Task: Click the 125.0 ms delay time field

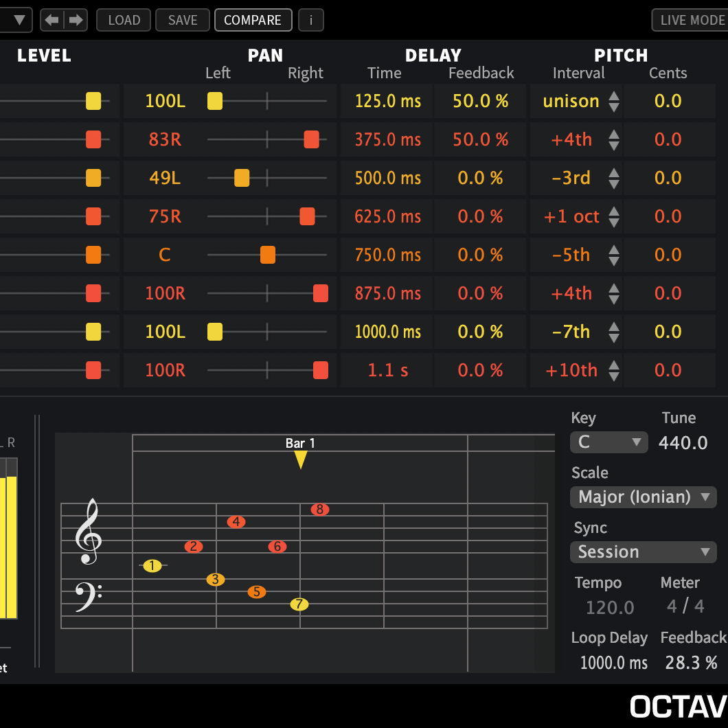Action: (387, 101)
